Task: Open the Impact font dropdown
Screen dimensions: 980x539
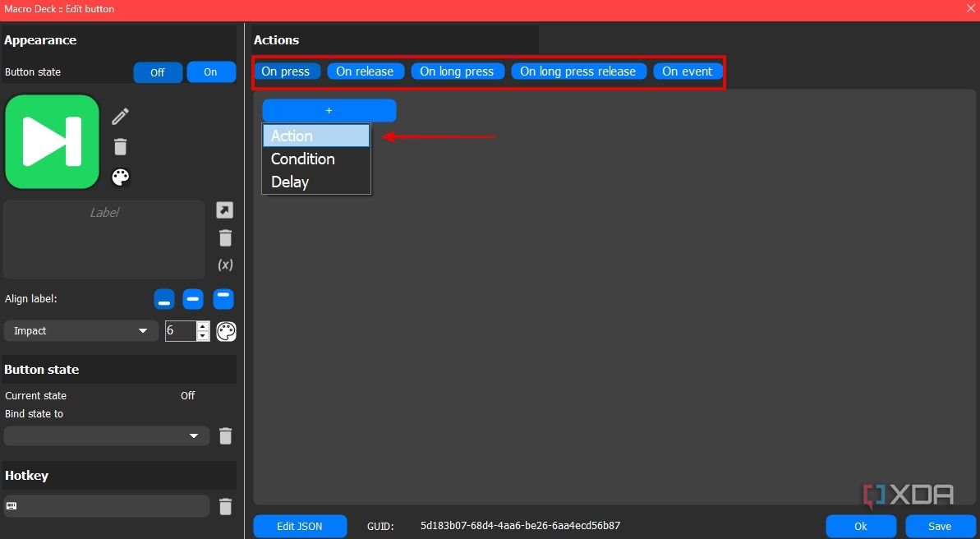Action: 81,331
